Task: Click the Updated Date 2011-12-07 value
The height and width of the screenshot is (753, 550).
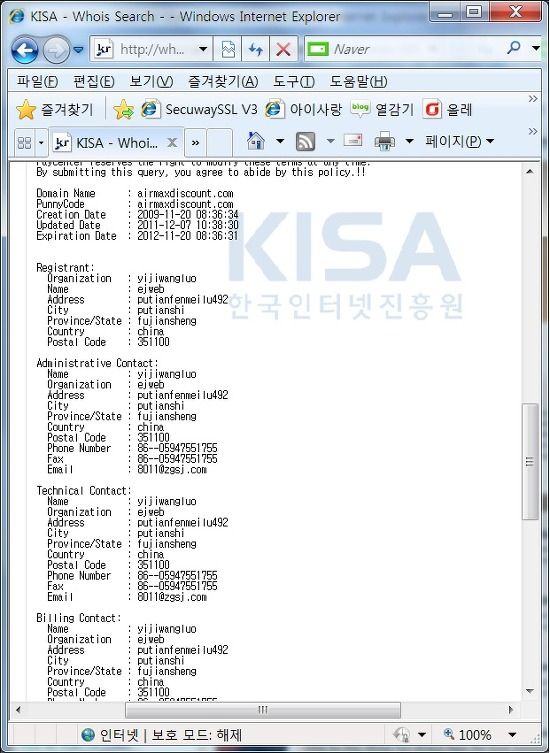Action: tap(187, 225)
